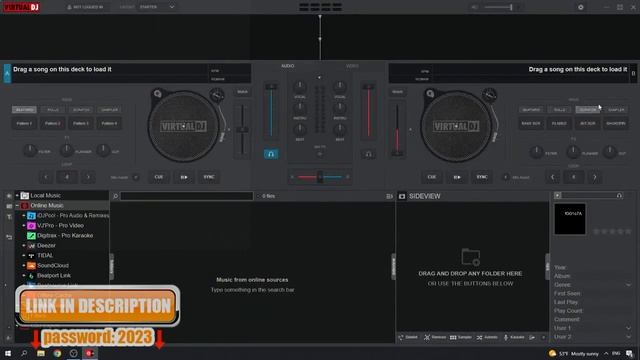Image resolution: width=640 pixels, height=360 pixels.
Task: Open browser options icon beside the file count
Action: 389,196
